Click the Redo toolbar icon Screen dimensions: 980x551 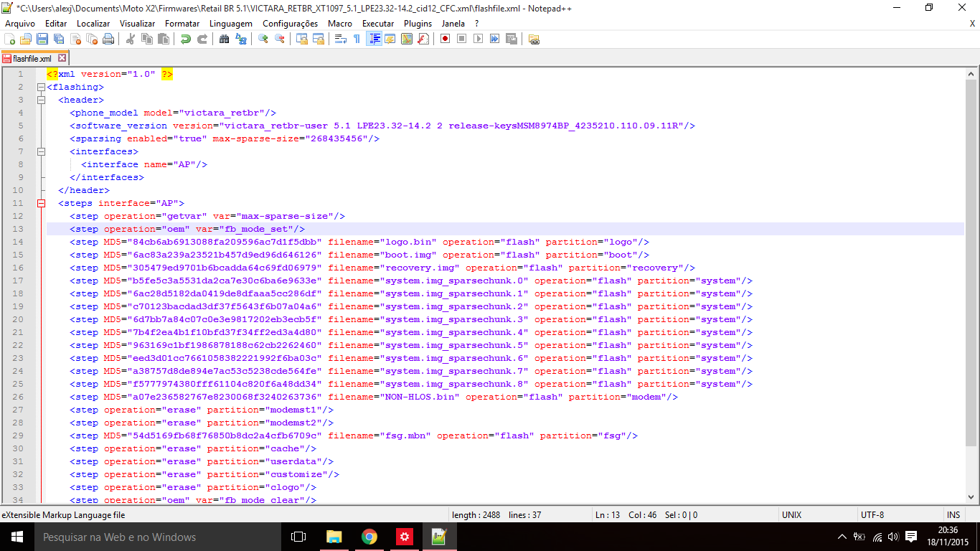pos(202,39)
